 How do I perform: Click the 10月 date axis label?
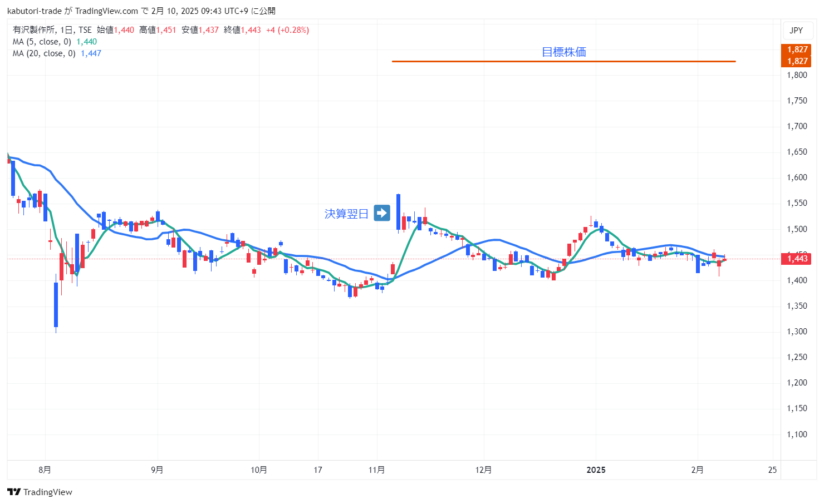(x=259, y=470)
